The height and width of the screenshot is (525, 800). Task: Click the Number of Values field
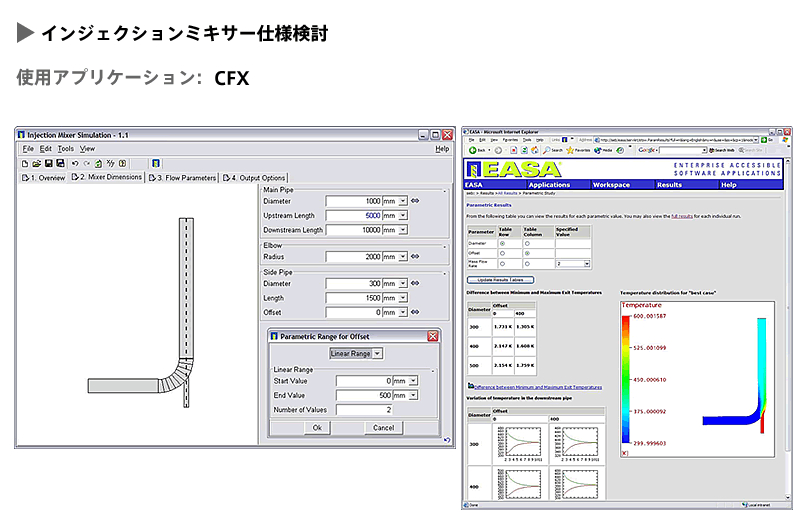coord(364,410)
